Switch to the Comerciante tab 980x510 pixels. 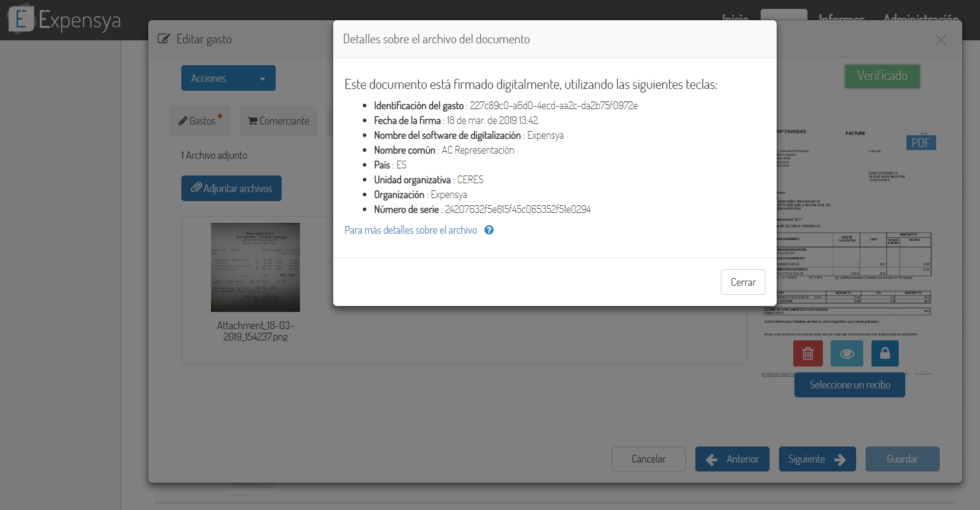(279, 121)
